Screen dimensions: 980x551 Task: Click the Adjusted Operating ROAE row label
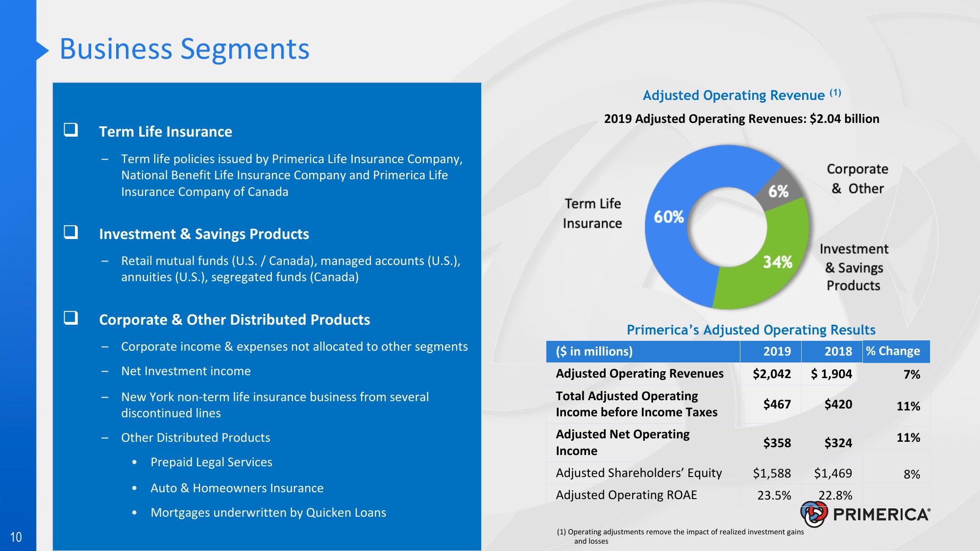(626, 495)
